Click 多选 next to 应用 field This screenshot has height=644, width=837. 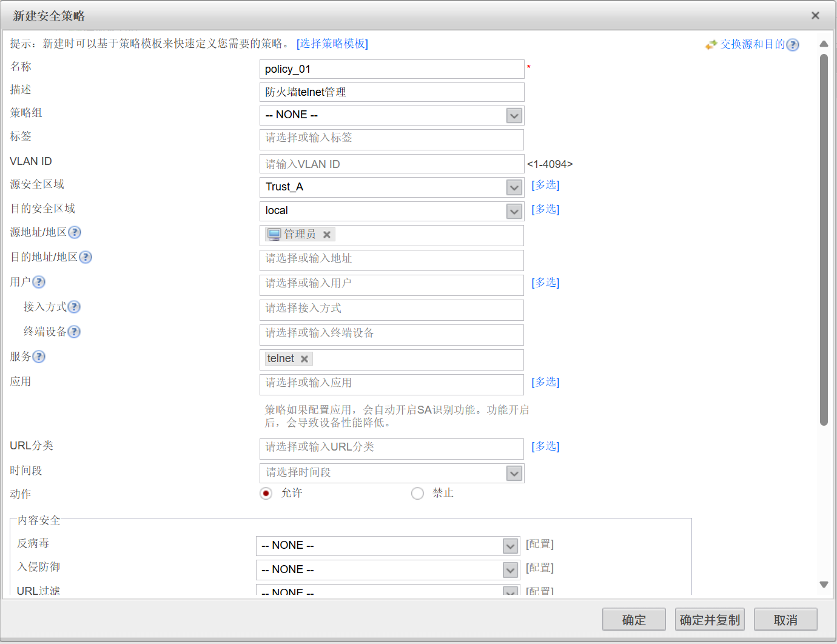(x=545, y=382)
